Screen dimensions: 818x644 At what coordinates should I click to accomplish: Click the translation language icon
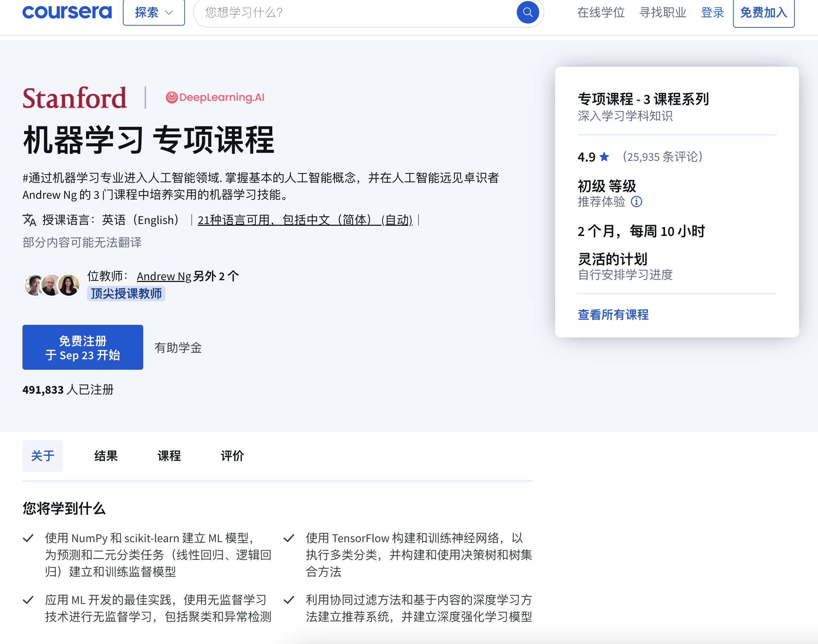point(29,220)
